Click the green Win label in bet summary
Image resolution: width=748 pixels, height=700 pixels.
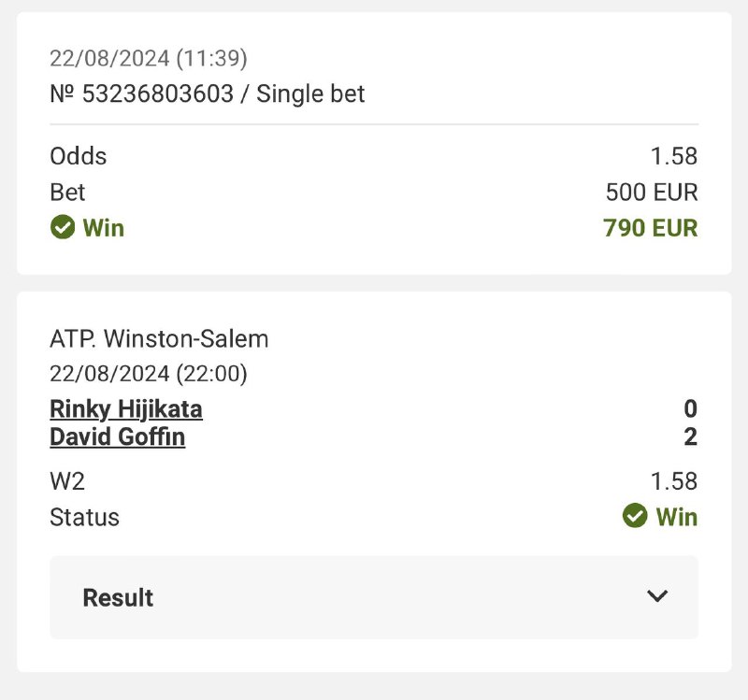(104, 227)
